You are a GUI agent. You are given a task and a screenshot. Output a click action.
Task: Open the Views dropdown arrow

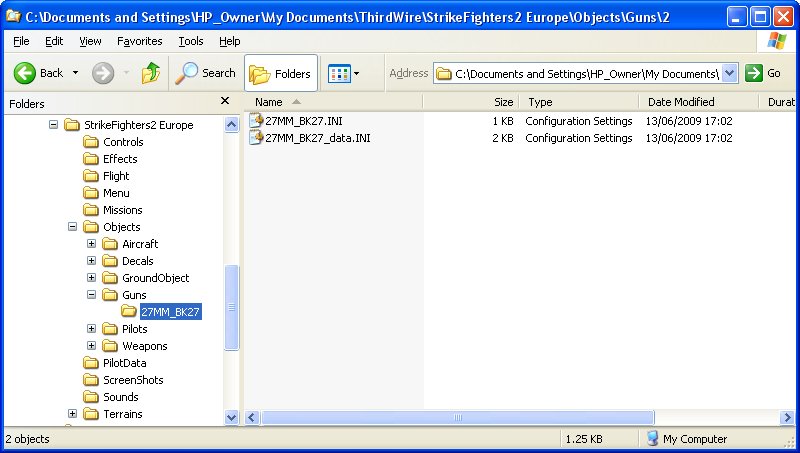click(356, 73)
